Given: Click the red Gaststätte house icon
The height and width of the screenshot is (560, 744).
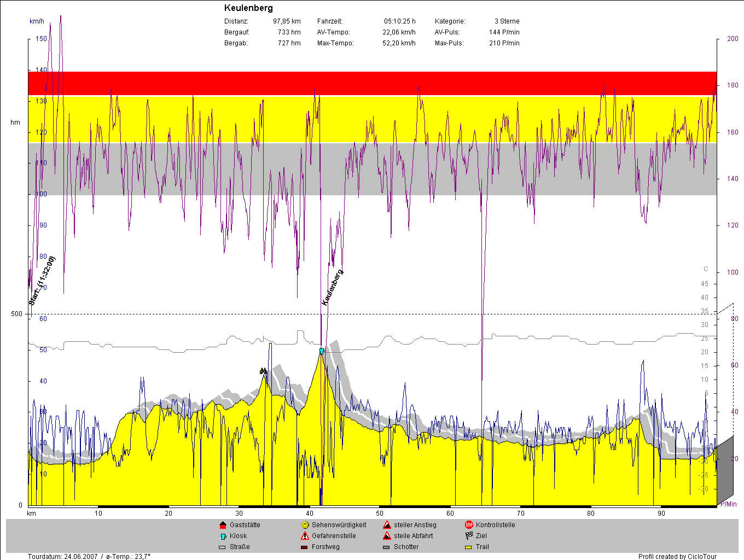Looking at the screenshot, I should click(x=223, y=525).
